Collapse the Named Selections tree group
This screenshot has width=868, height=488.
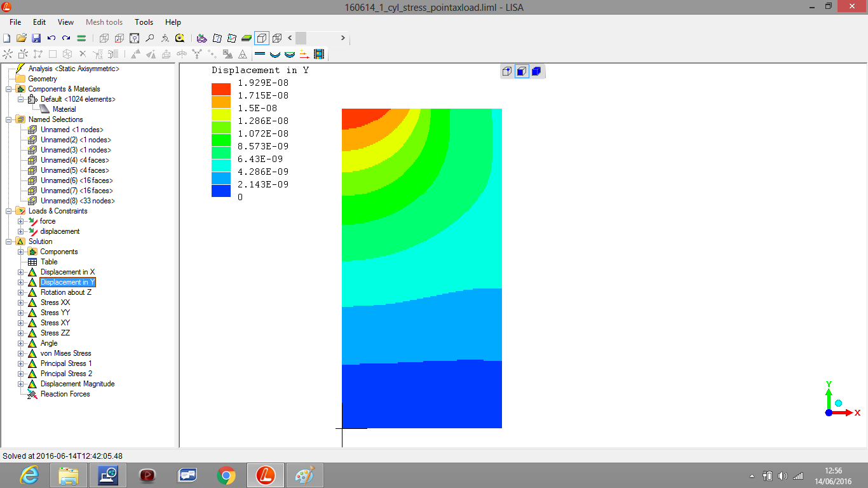click(x=8, y=119)
